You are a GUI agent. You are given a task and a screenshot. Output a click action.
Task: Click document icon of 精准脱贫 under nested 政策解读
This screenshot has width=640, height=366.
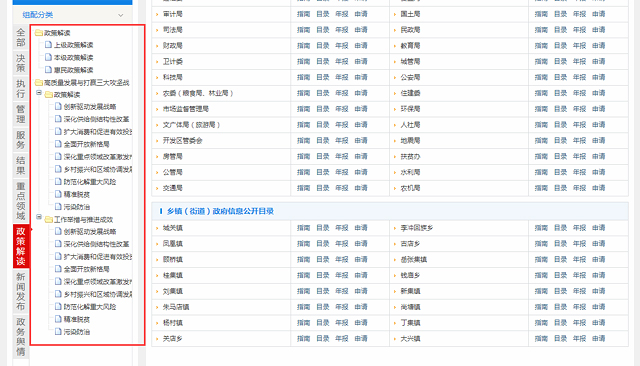point(58,194)
